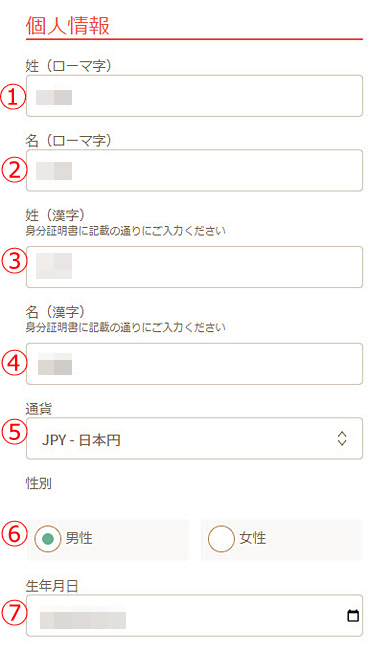Viewport: 391px width, 650px height.
Task: Click the circled number 7 marker
Action: [15, 613]
